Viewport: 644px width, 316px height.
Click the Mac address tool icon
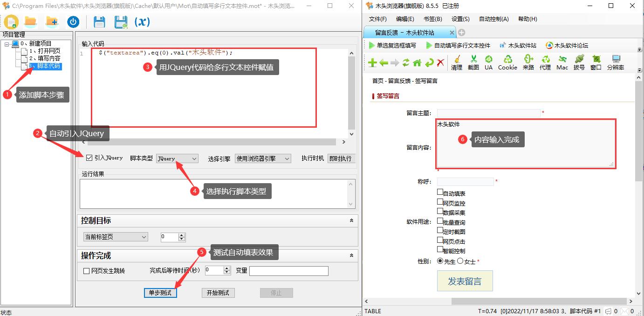562,63
